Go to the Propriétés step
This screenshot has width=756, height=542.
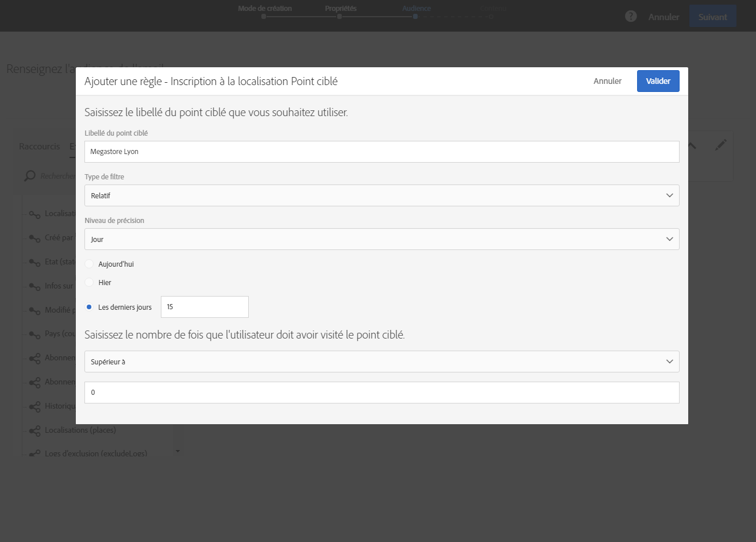[x=341, y=9]
